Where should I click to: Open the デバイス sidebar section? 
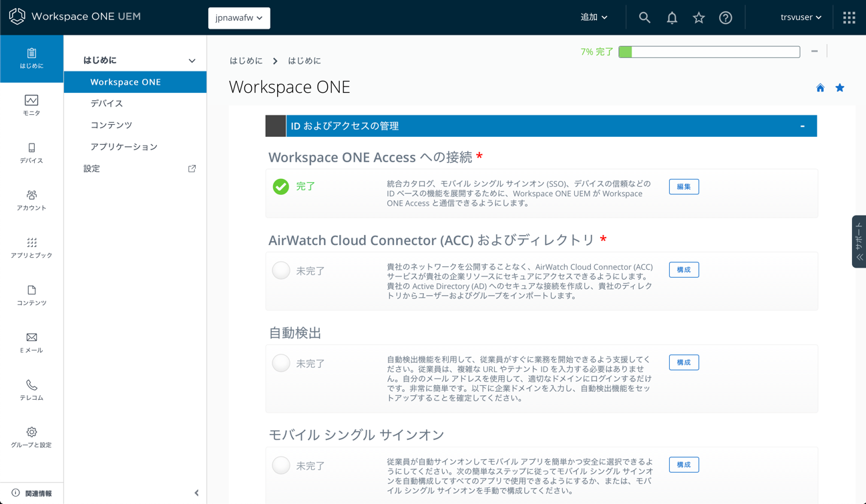(31, 154)
